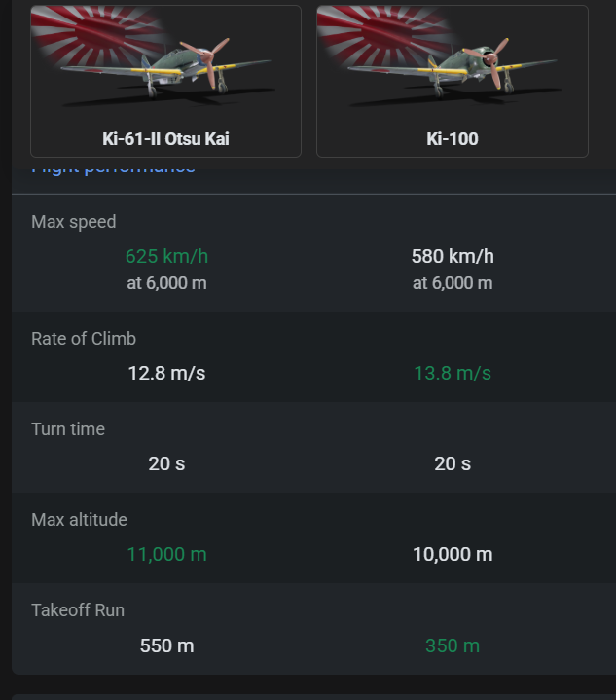Click the Takeoff Run row label

pos(78,610)
